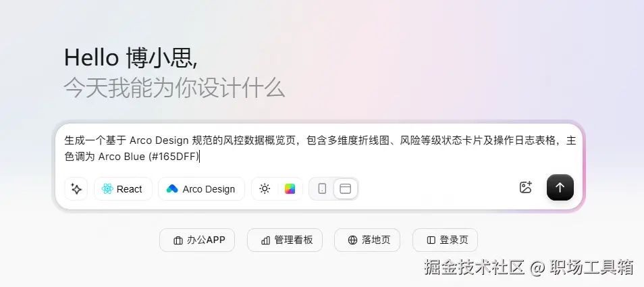The width and height of the screenshot is (644, 287).
Task: Click the 掘金技术社区 watermark text
Action: (x=474, y=267)
